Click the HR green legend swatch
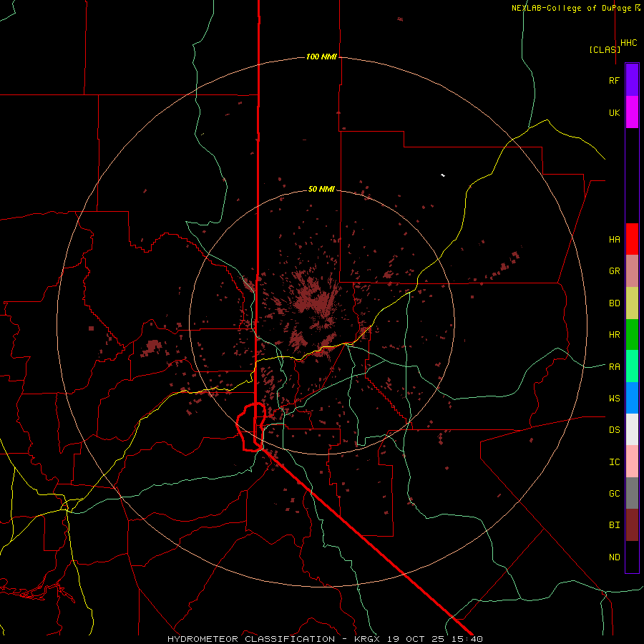644x644 pixels. (x=632, y=335)
